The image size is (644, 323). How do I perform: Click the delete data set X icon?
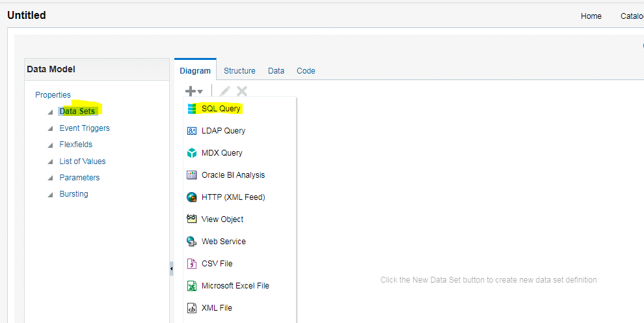pyautogui.click(x=242, y=92)
